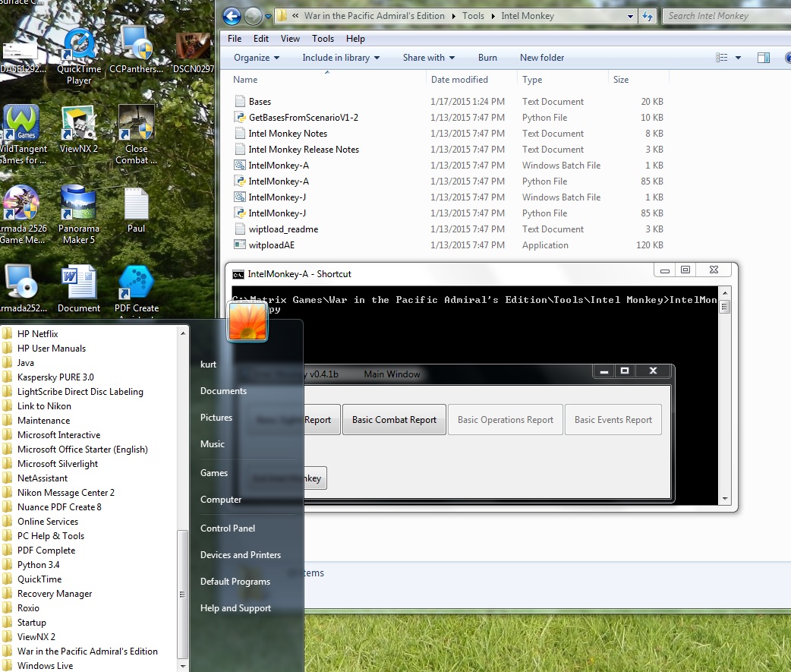
Task: Open the Tools menu
Action: pyautogui.click(x=323, y=38)
